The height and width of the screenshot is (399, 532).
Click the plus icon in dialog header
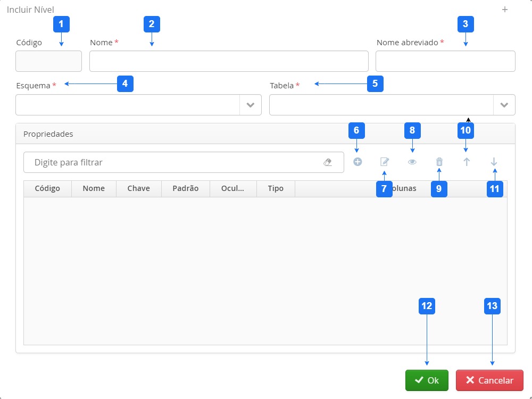pos(505,10)
